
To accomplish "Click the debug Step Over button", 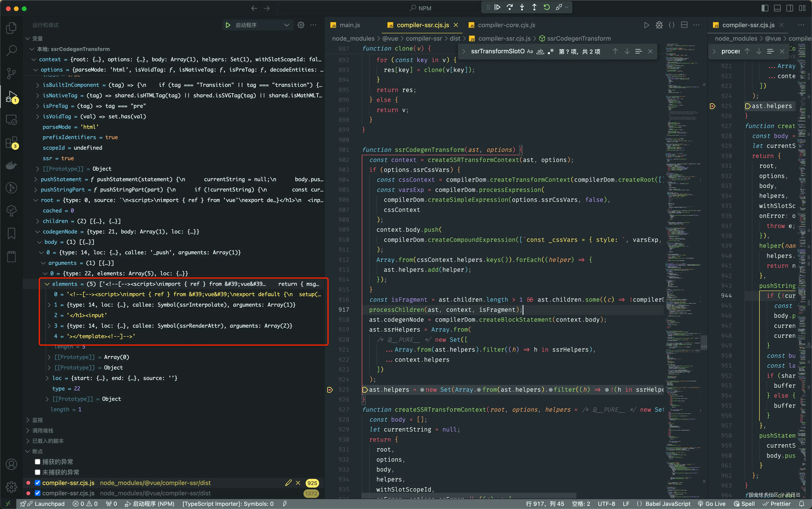I will click(510, 7).
